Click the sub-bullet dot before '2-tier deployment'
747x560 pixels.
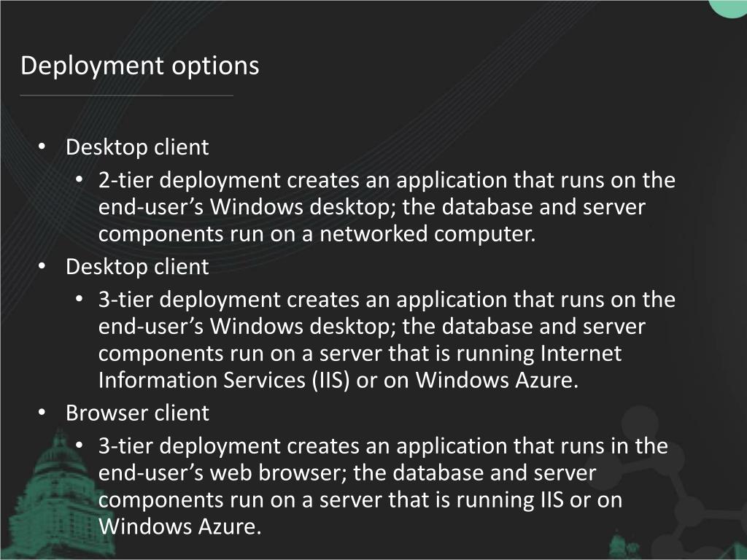(x=79, y=180)
